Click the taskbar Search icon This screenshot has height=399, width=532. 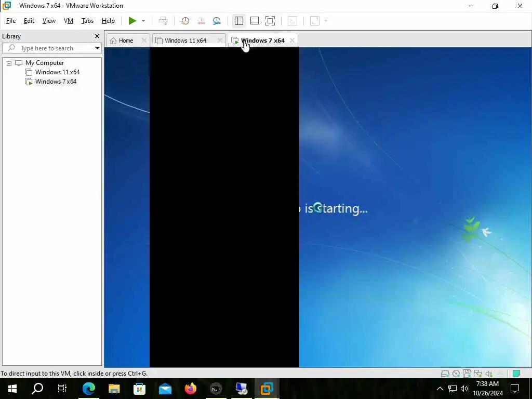click(37, 389)
